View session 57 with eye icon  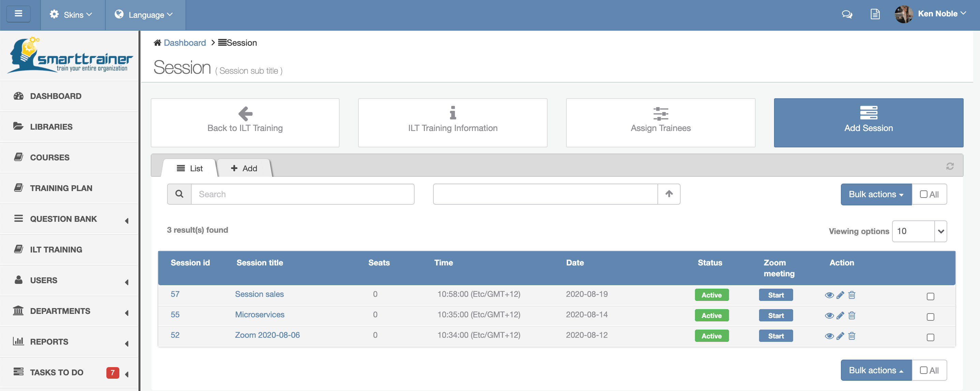(829, 295)
